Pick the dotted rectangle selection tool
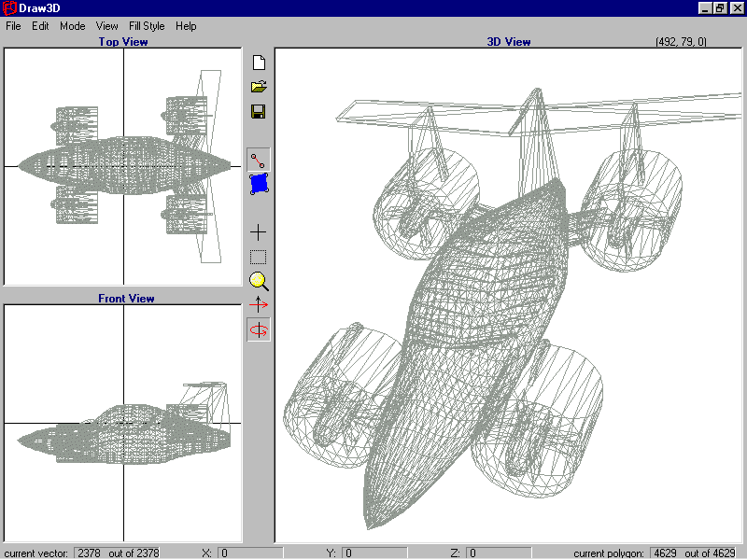747x560 pixels. pyautogui.click(x=259, y=258)
